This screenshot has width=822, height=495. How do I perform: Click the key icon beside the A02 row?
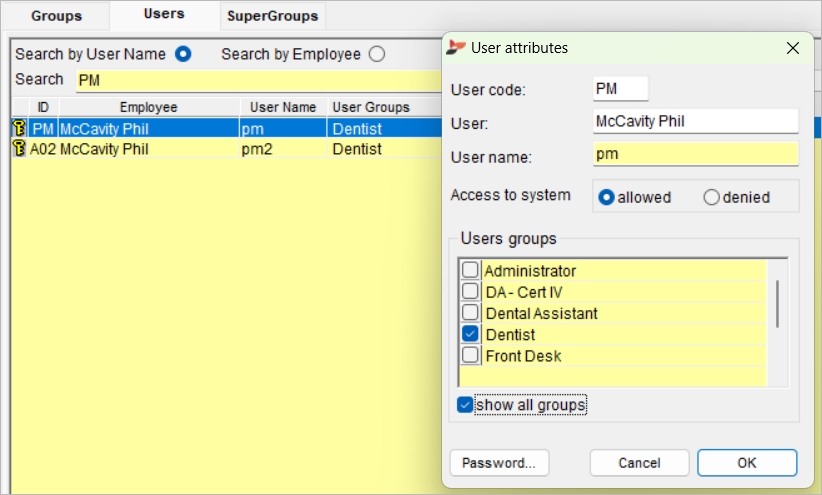tap(19, 148)
